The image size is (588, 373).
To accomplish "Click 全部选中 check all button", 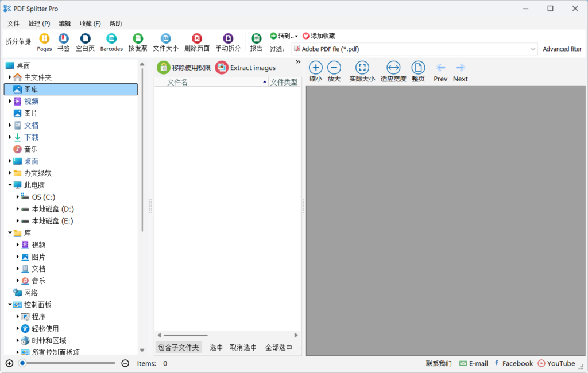I will point(278,348).
